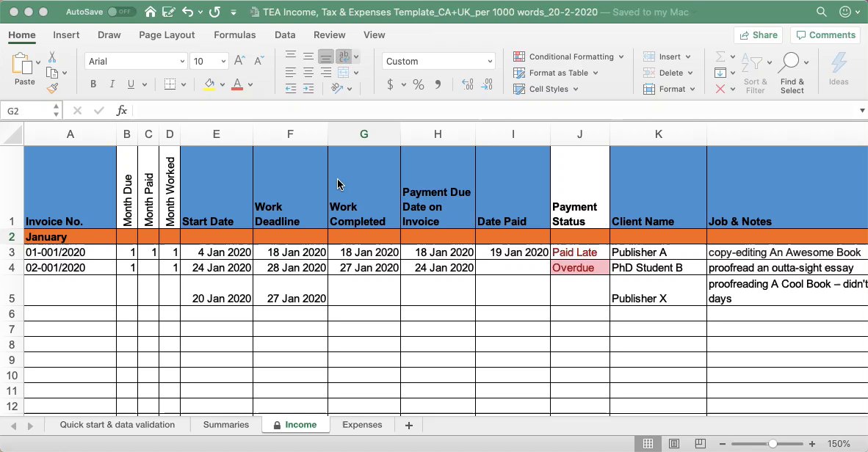
Task: Apply red font color
Action: click(x=237, y=84)
